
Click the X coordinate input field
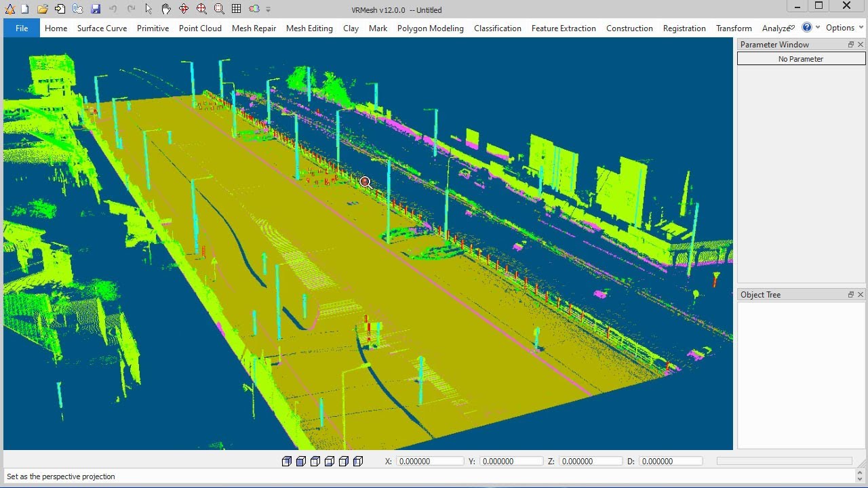coord(430,461)
